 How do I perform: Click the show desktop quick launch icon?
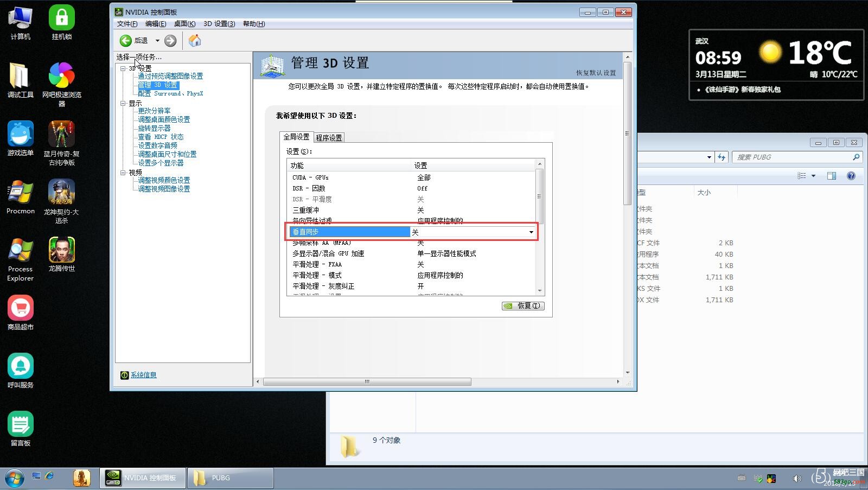click(x=36, y=476)
